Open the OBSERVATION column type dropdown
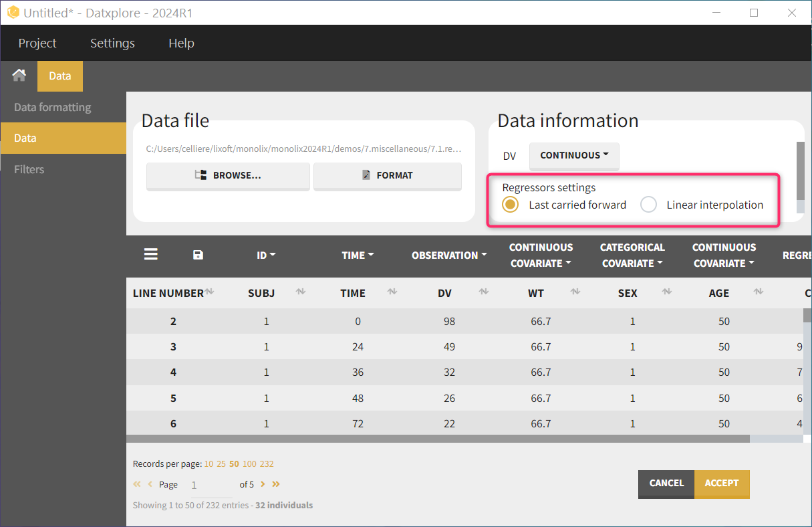Screen dimensions: 812x527 (x=448, y=255)
